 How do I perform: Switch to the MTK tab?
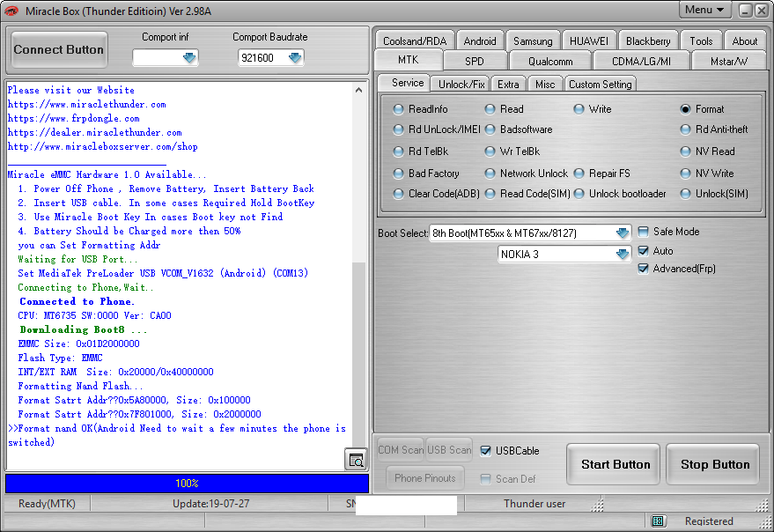[x=409, y=60]
